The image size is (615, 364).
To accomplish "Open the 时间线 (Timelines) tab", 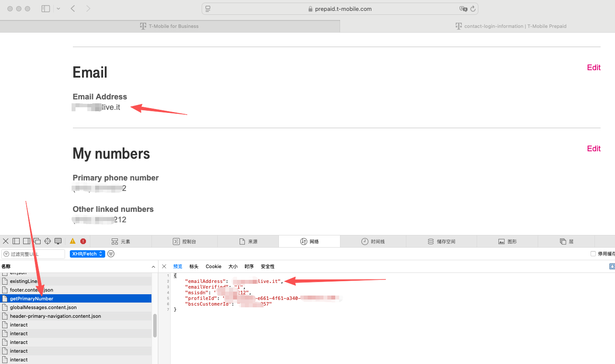I will [x=373, y=242].
